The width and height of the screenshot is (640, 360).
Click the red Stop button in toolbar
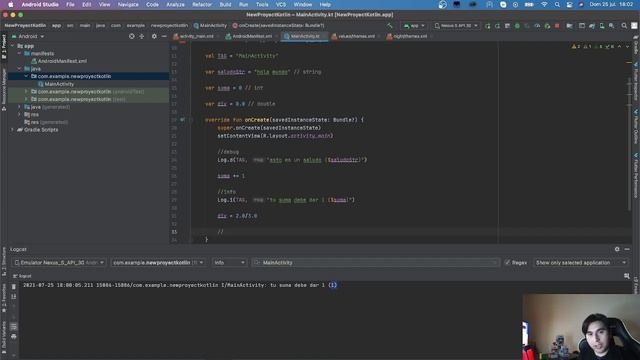(557, 25)
